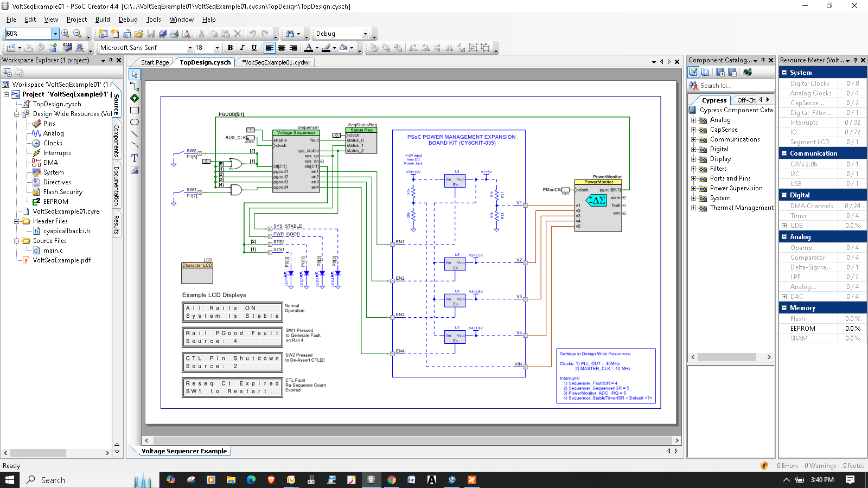Open the zoom level dropdown

pos(55,34)
